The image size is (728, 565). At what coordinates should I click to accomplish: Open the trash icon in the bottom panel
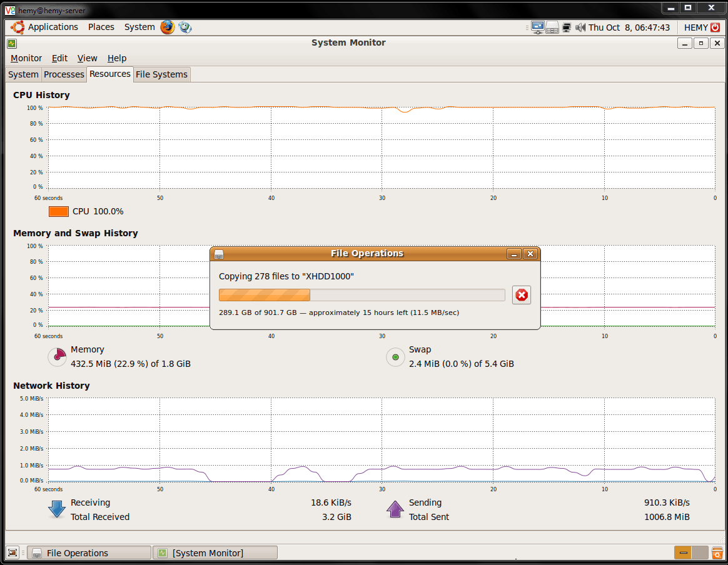pos(717,553)
